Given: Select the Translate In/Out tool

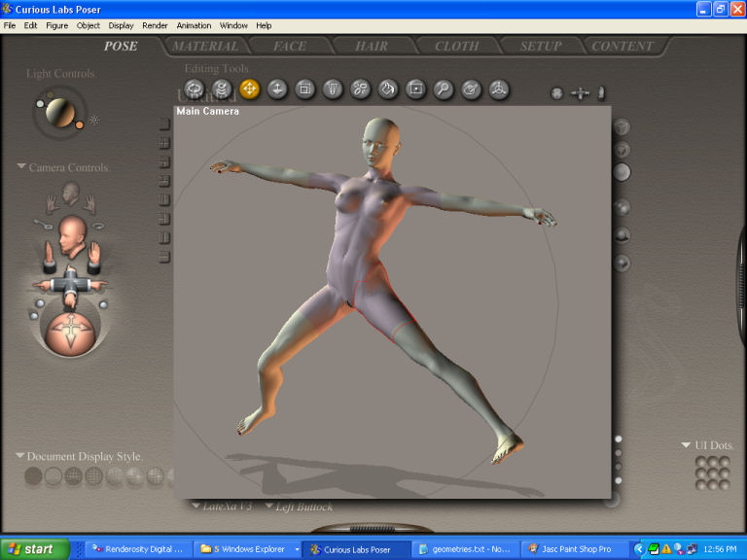Looking at the screenshot, I should click(277, 89).
